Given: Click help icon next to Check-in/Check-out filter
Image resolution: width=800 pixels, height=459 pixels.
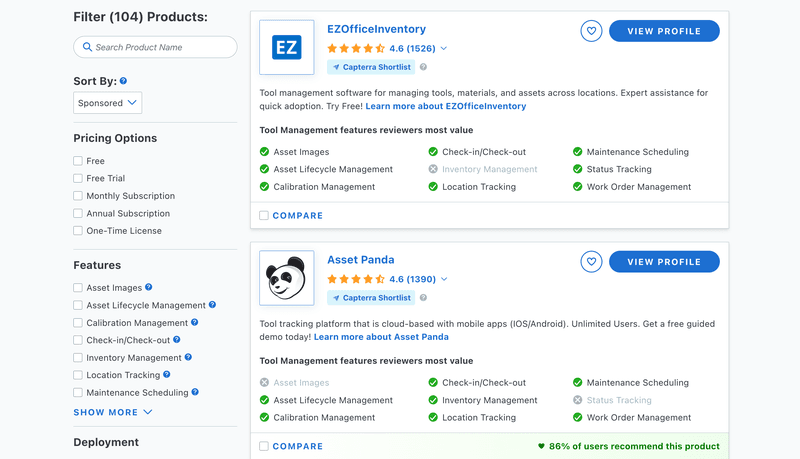Looking at the screenshot, I should click(x=177, y=340).
